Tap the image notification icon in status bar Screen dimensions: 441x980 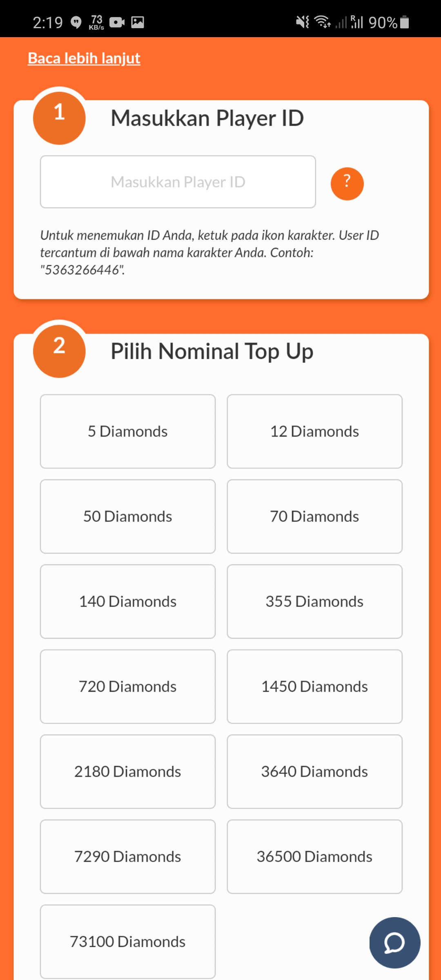[138, 22]
